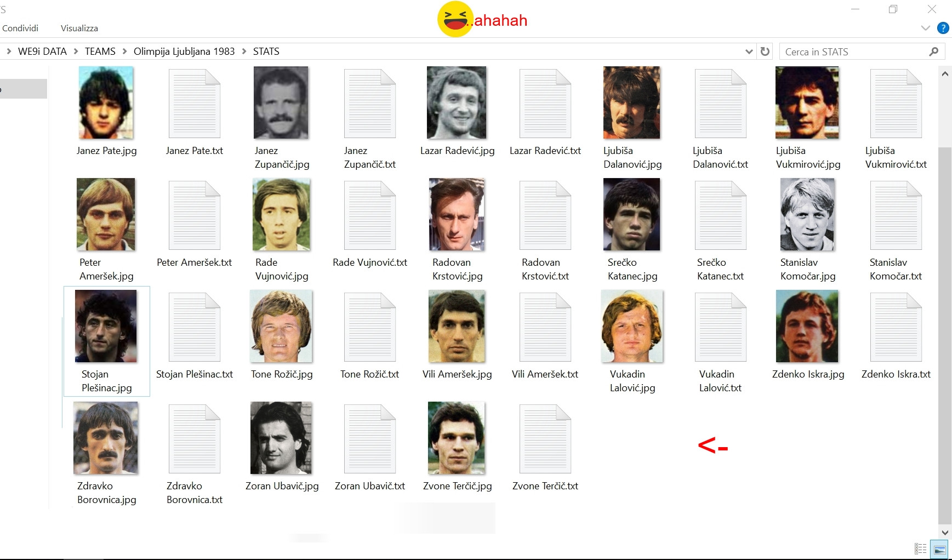
Task: Click the search magnifier icon
Action: [x=934, y=52]
